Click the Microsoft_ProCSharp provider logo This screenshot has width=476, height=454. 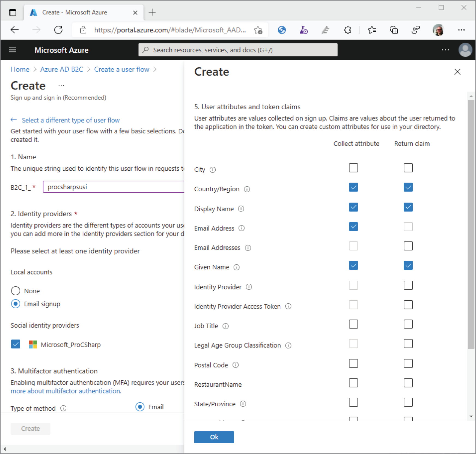click(33, 344)
